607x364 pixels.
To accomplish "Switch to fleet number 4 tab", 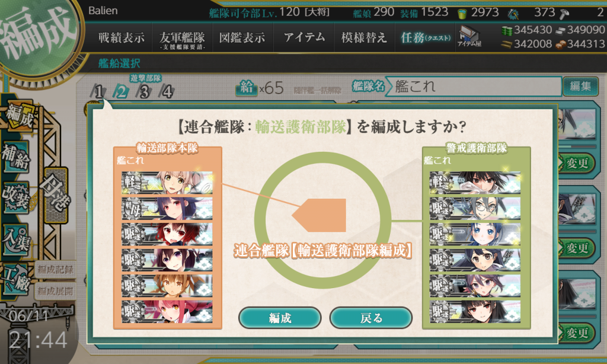I will coord(167,91).
